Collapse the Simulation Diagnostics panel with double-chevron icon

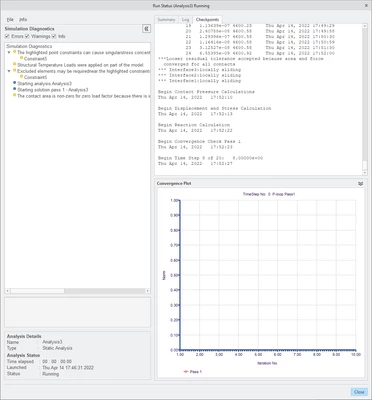click(146, 29)
